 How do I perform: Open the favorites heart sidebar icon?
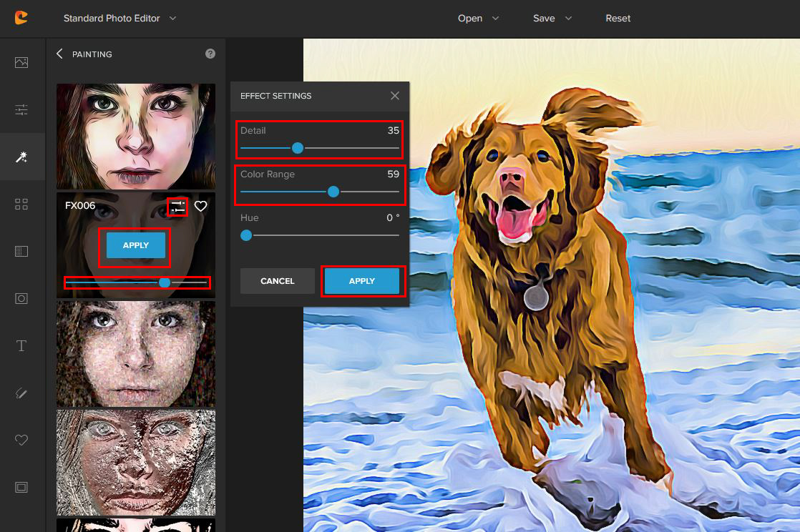pyautogui.click(x=21, y=440)
